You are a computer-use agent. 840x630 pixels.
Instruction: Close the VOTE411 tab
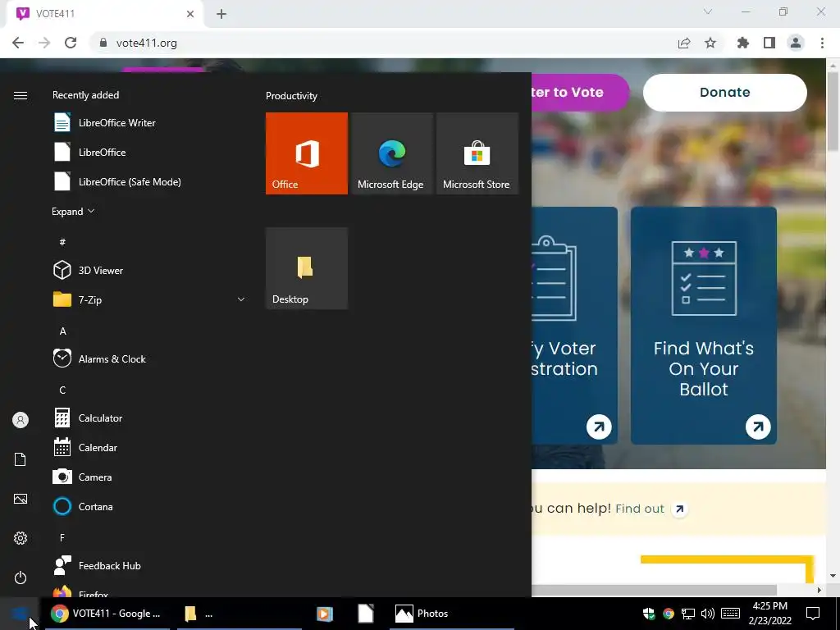190,14
